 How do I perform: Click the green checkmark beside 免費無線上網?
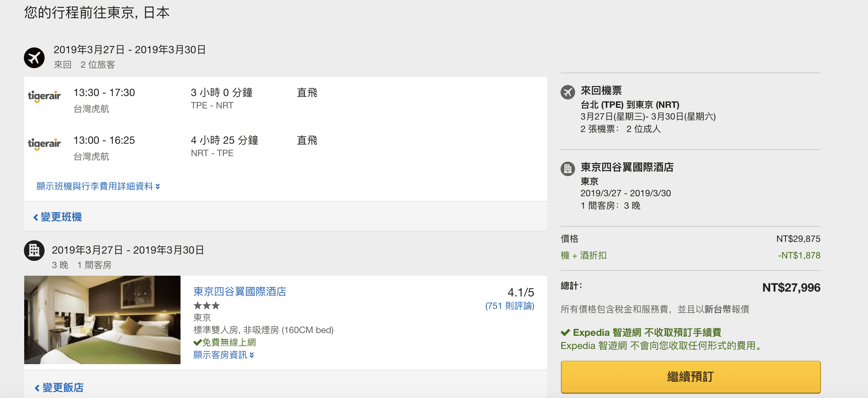click(197, 342)
